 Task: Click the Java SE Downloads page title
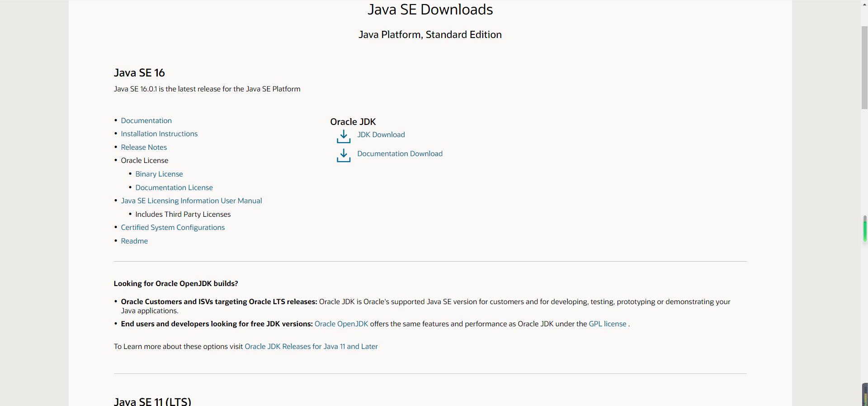(430, 10)
